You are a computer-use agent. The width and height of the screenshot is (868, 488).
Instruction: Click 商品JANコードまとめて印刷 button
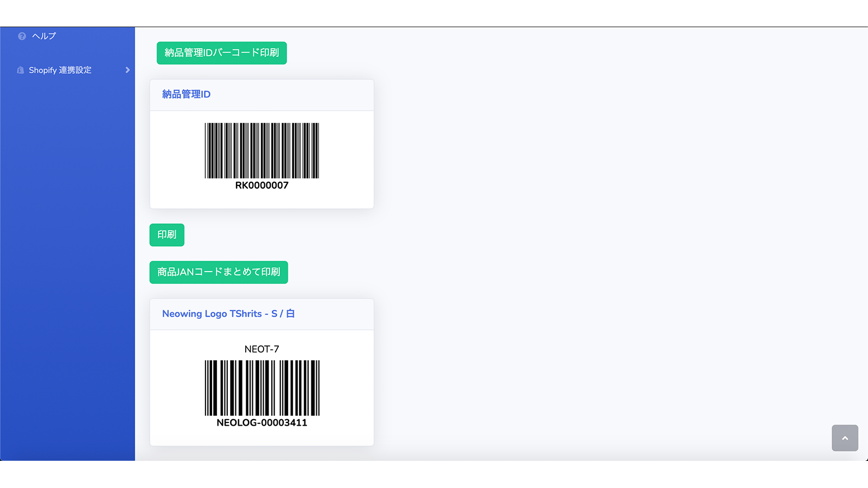[219, 272]
